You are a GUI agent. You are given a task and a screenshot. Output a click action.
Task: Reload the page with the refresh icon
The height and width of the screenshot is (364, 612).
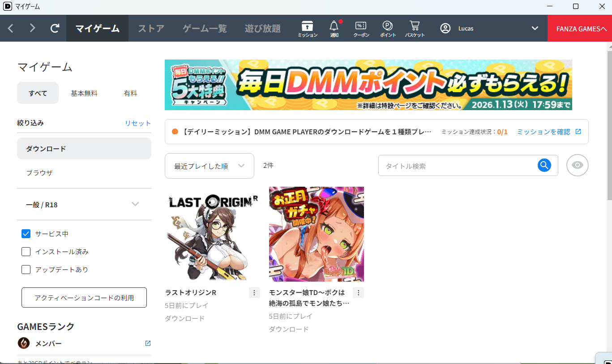coord(55,28)
